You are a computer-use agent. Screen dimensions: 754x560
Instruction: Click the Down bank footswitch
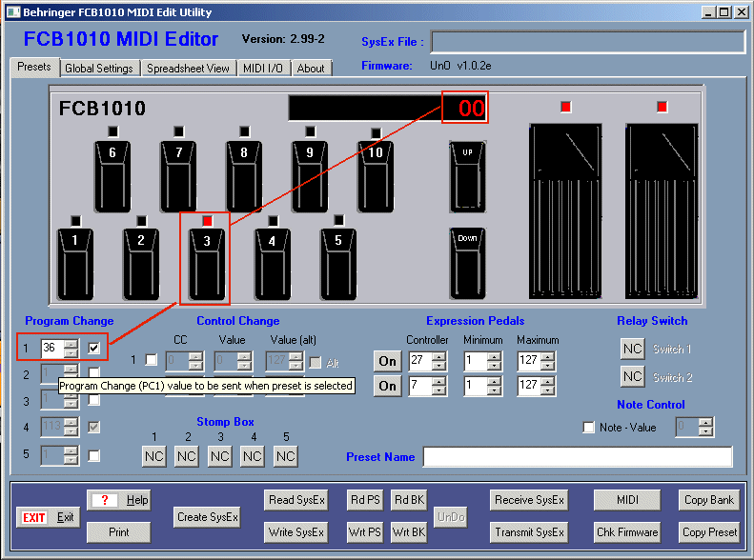pos(467,263)
